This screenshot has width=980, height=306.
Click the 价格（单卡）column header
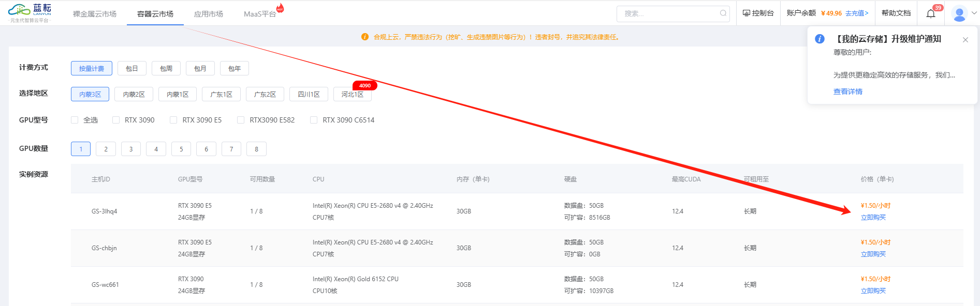coord(877,179)
